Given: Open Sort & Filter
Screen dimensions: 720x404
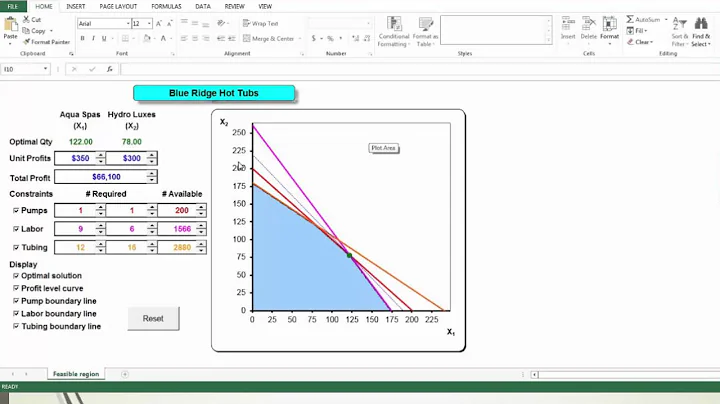Looking at the screenshot, I should tap(679, 32).
